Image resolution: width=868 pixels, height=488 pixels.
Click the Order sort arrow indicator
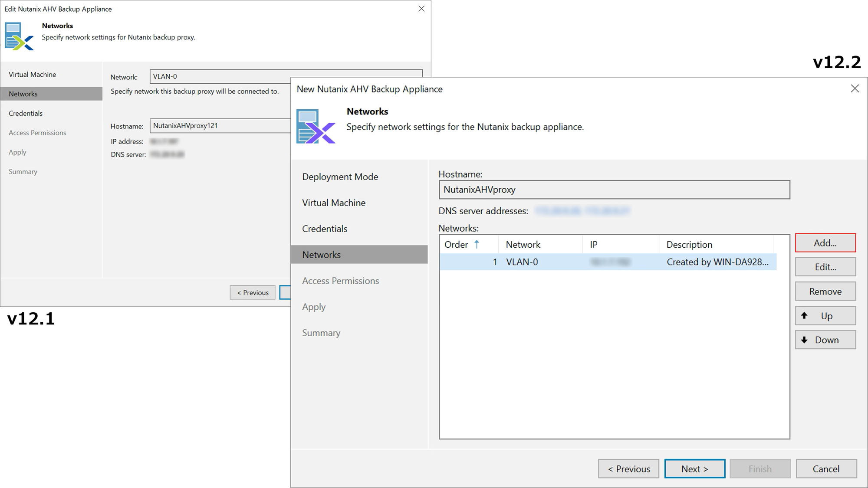tap(477, 244)
